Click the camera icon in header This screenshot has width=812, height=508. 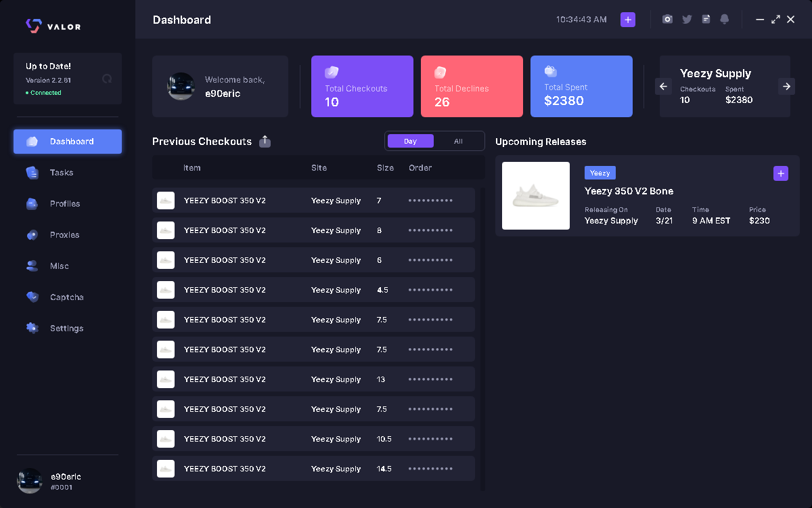tap(668, 20)
